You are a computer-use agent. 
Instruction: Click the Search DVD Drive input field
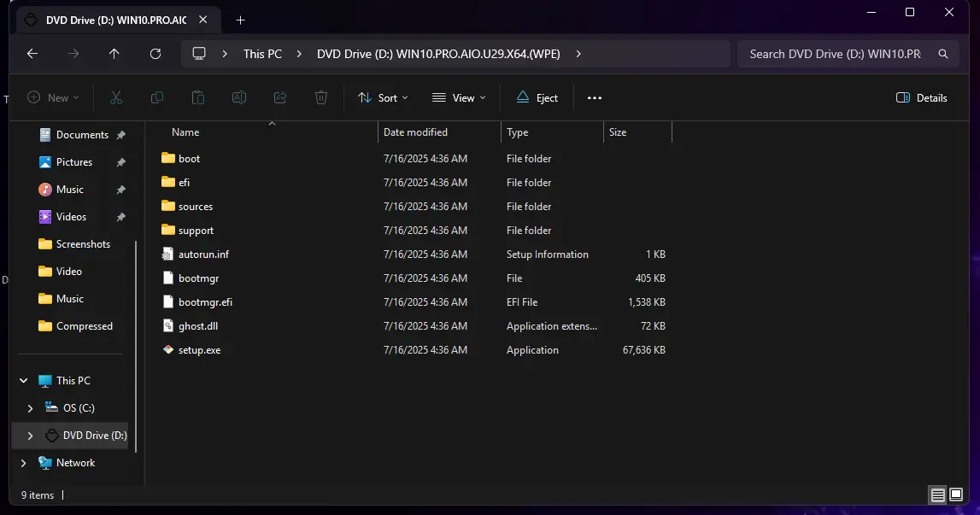tap(835, 54)
